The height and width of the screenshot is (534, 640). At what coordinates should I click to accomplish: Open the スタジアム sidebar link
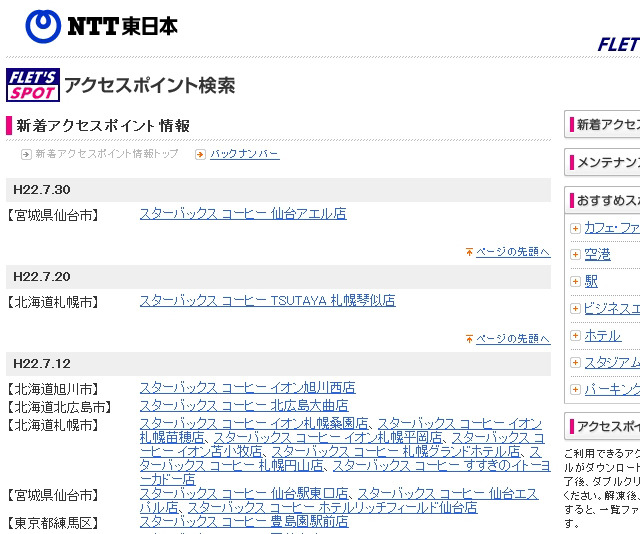[612, 363]
